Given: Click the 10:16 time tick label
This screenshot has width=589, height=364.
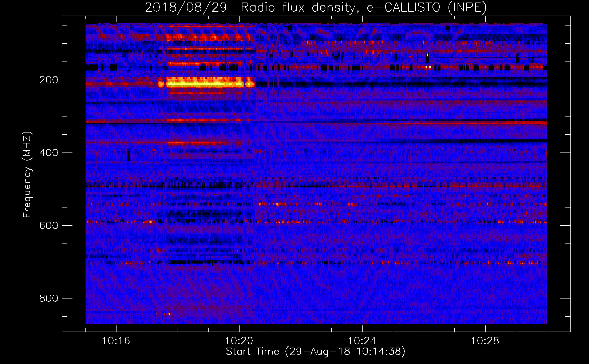Looking at the screenshot, I should click(116, 341).
